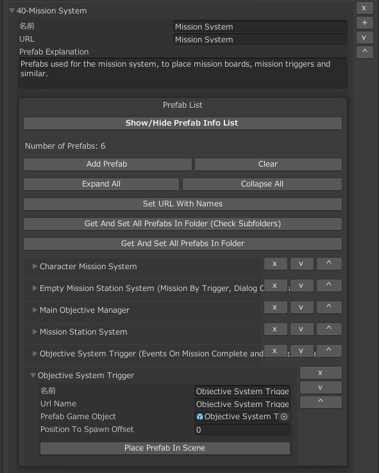Collapse the expanded Objective System Trigger entry
379x473 pixels.
(x=33, y=376)
